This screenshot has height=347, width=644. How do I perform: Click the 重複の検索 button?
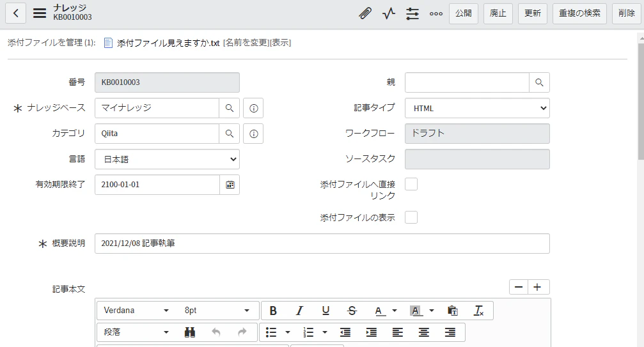[x=579, y=13]
